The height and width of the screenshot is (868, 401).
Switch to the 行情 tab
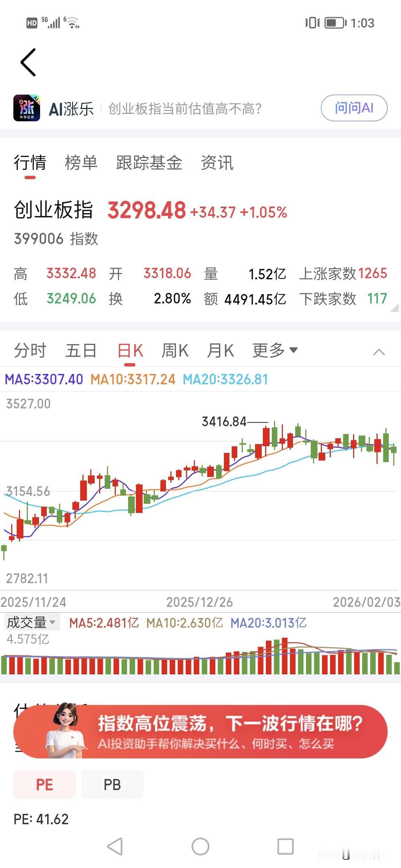click(30, 162)
